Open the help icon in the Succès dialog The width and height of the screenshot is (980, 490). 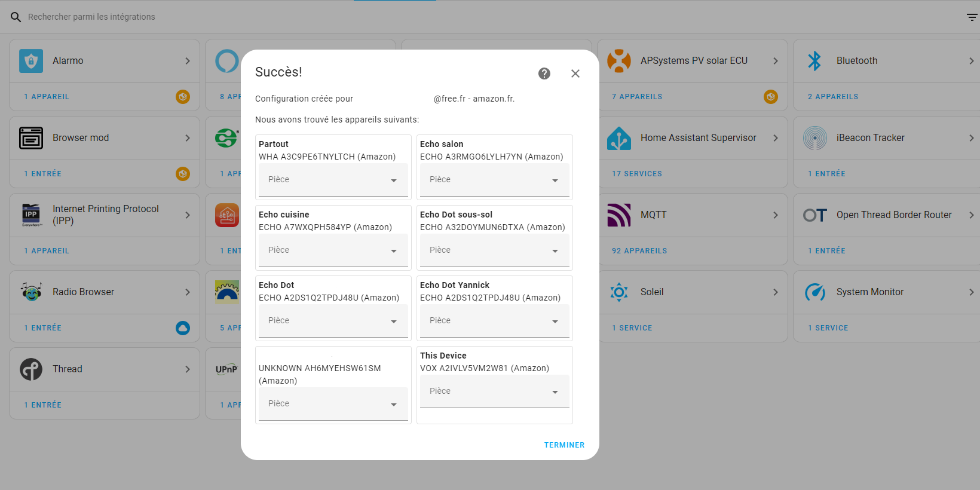[544, 73]
